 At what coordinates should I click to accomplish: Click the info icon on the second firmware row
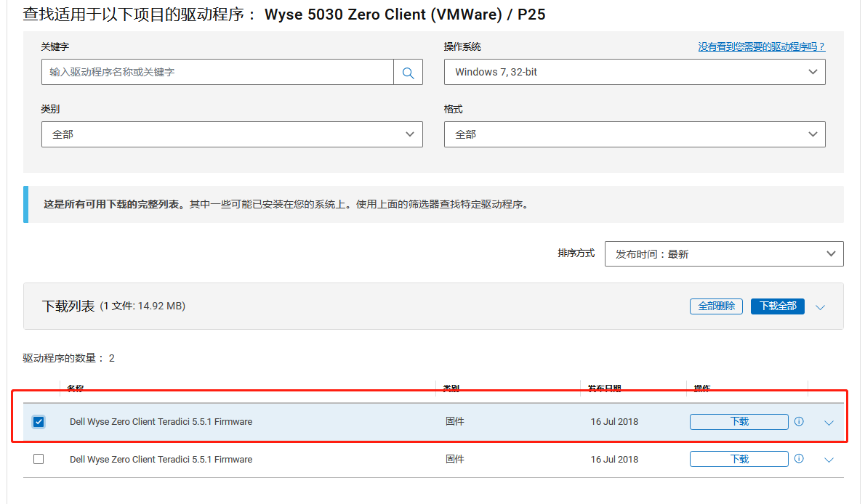(x=799, y=459)
